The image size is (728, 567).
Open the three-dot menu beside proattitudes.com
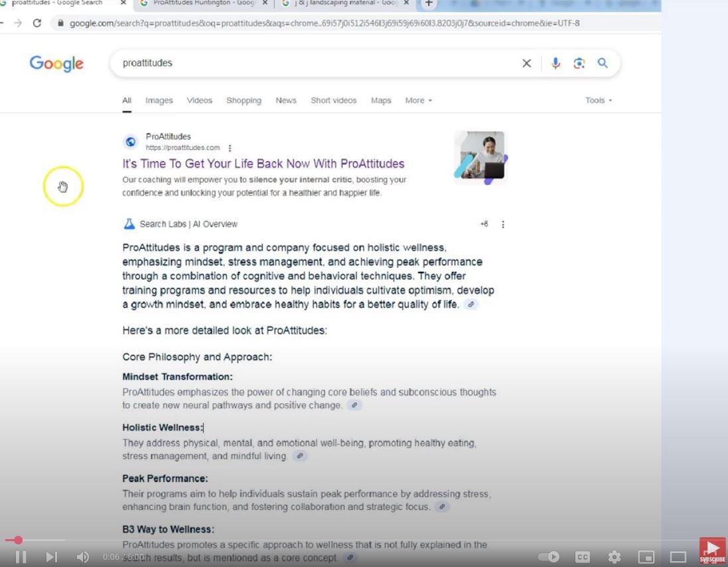coord(230,148)
